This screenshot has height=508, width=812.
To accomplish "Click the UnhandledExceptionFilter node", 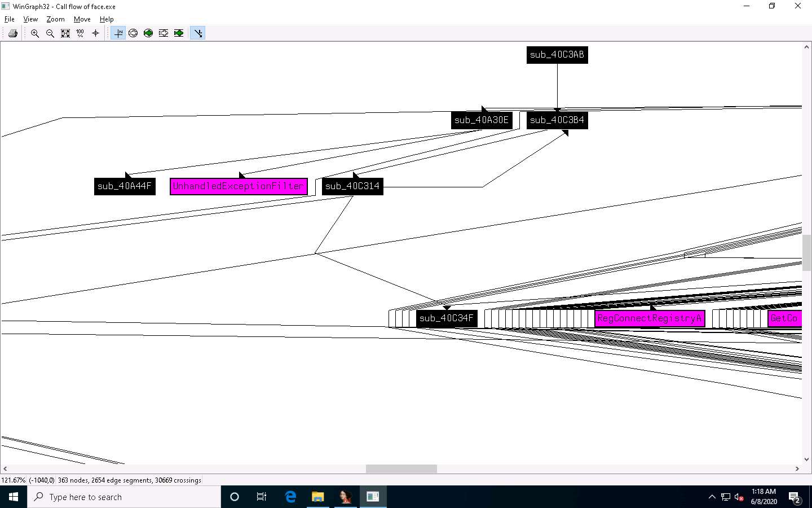I will pyautogui.click(x=239, y=186).
